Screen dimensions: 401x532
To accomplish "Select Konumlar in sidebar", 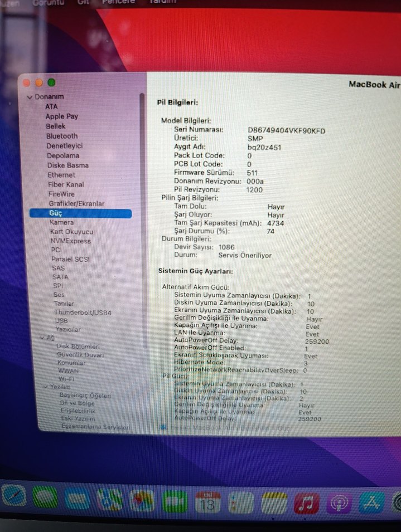I will tap(71, 363).
